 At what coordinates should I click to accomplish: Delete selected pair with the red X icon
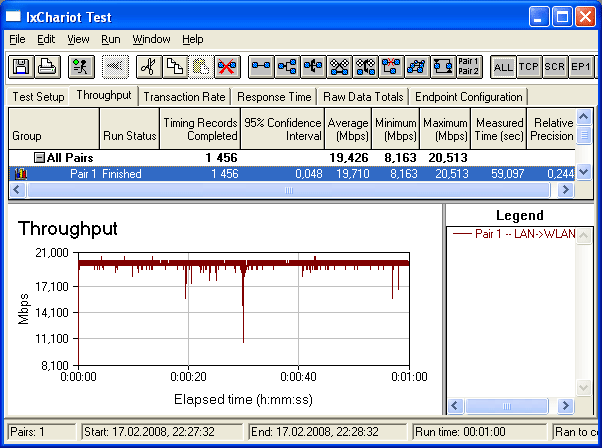227,67
